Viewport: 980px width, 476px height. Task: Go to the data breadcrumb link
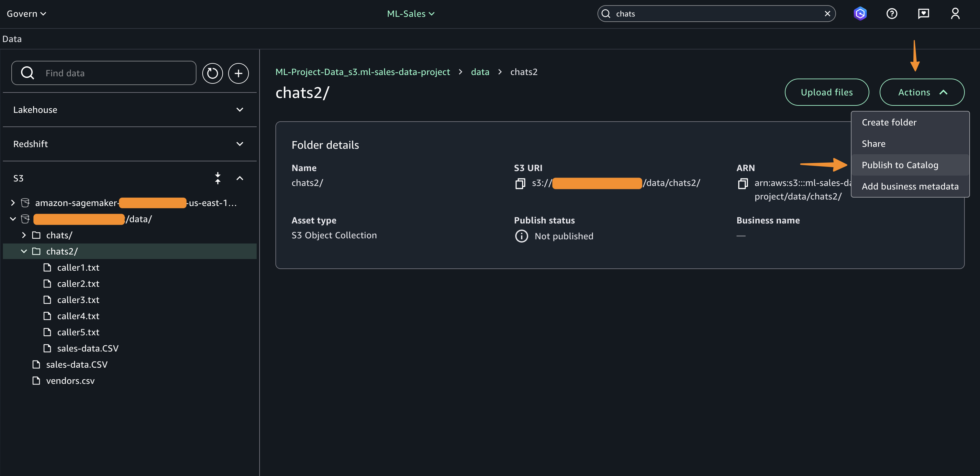coord(480,72)
